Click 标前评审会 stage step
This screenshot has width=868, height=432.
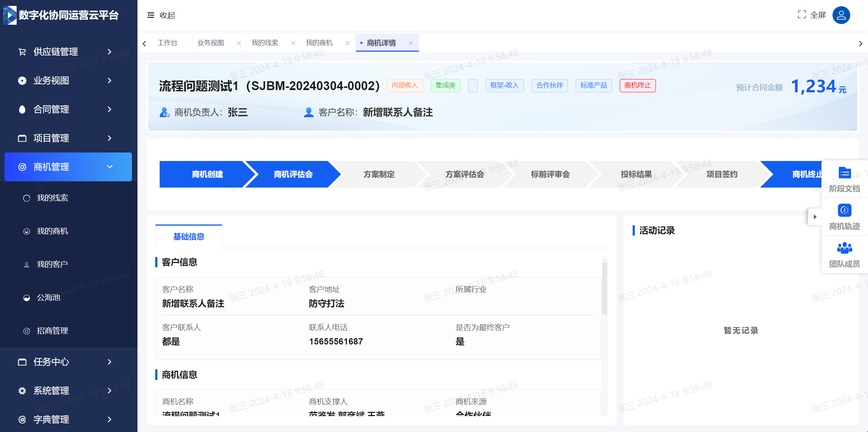point(550,174)
